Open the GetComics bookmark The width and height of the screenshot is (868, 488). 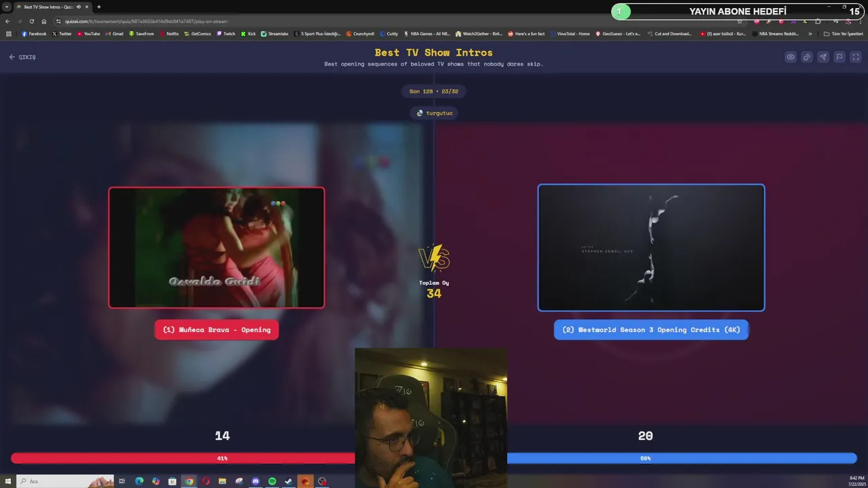pos(197,33)
